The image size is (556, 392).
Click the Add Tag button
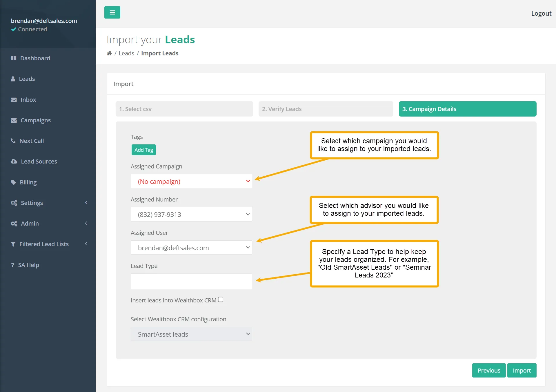pos(144,150)
